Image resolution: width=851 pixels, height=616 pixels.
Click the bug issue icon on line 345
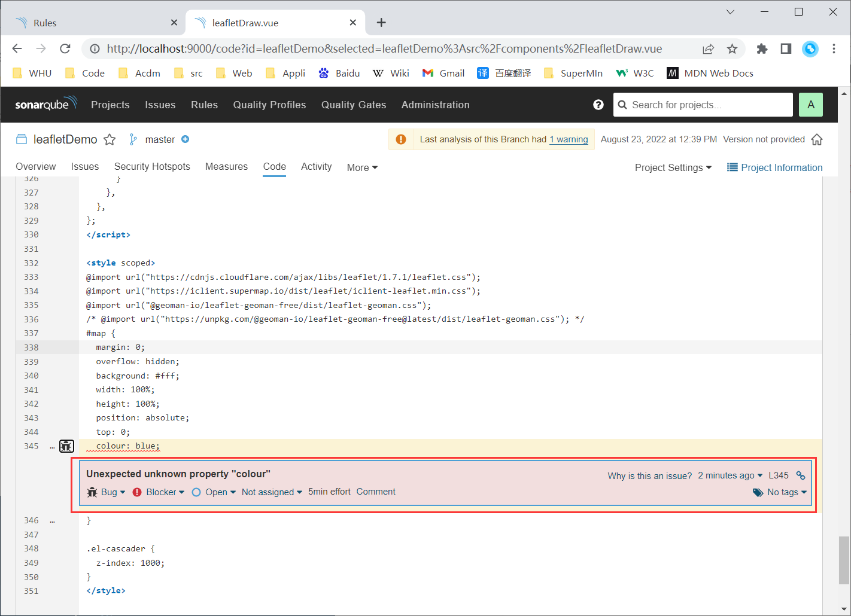(x=66, y=446)
